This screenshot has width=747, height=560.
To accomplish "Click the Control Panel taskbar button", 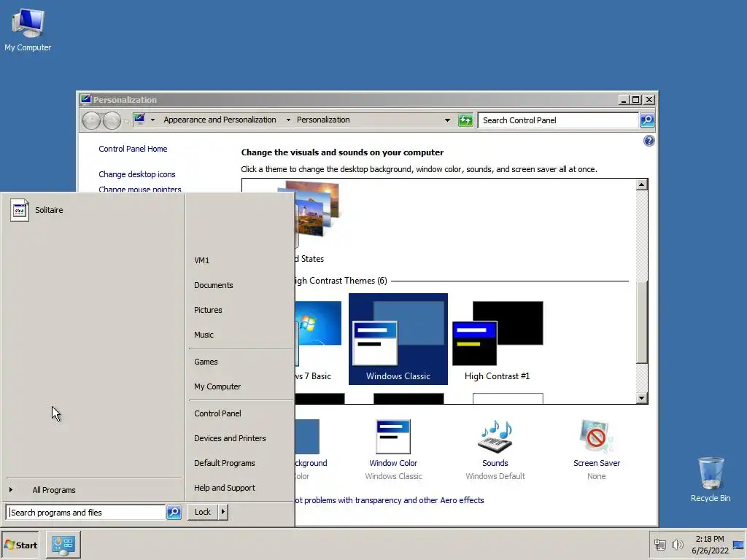I will [x=63, y=544].
